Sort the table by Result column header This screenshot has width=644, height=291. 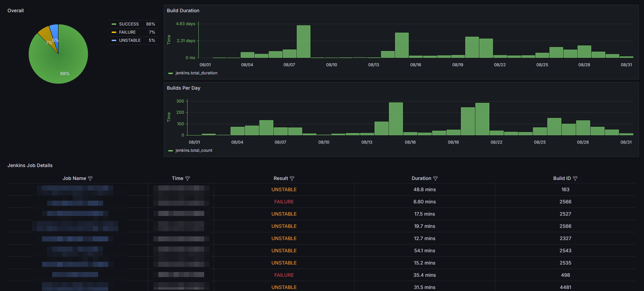point(280,178)
